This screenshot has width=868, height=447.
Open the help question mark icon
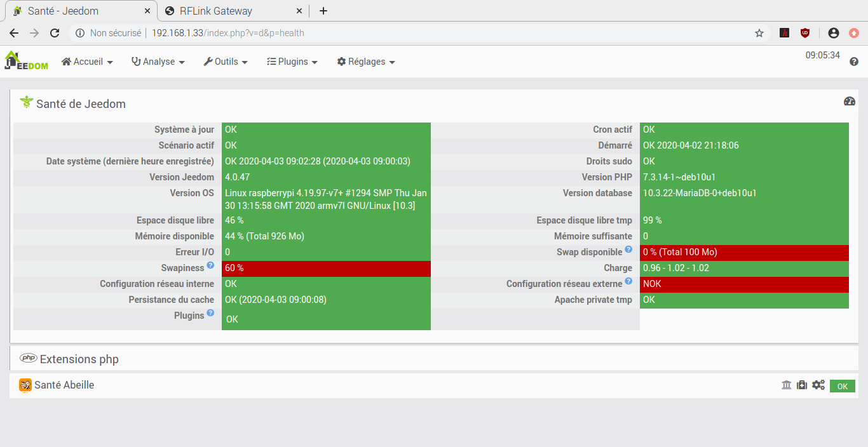point(853,62)
